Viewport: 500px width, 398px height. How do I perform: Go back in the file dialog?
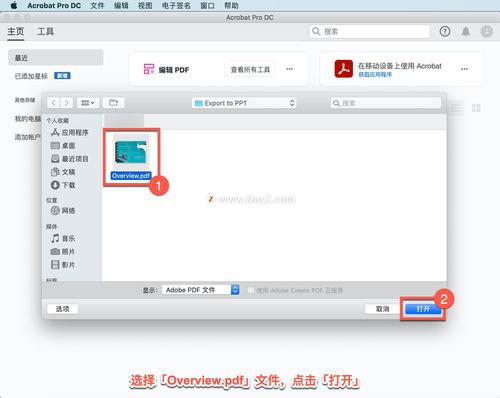tap(54, 103)
